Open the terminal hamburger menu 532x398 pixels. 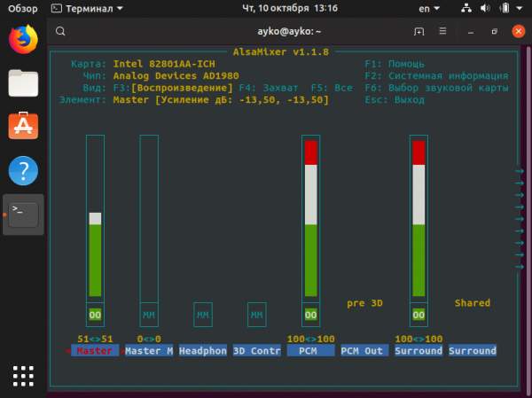click(x=442, y=31)
